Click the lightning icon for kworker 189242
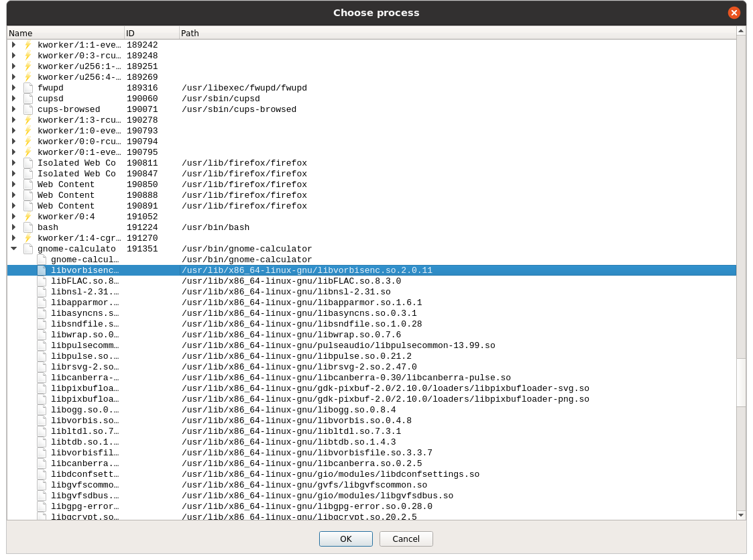 point(28,45)
